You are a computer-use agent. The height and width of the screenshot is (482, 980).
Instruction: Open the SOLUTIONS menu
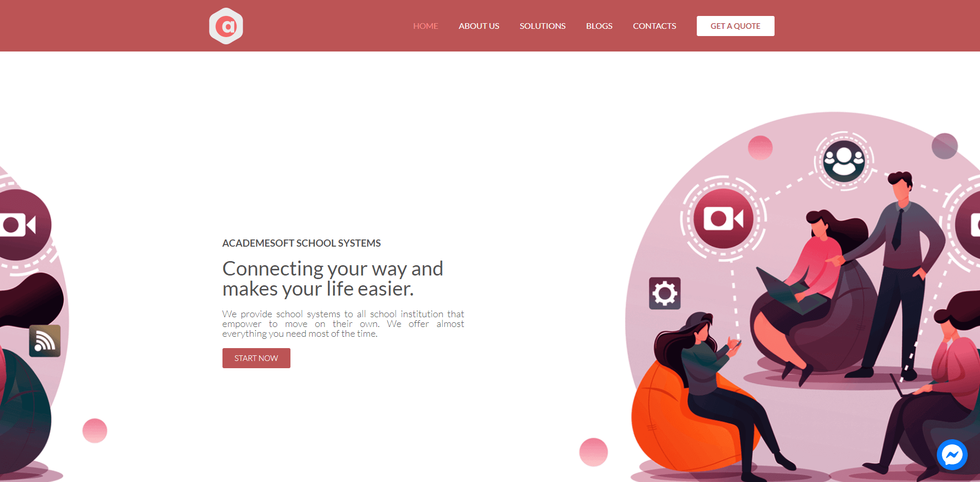tap(542, 26)
